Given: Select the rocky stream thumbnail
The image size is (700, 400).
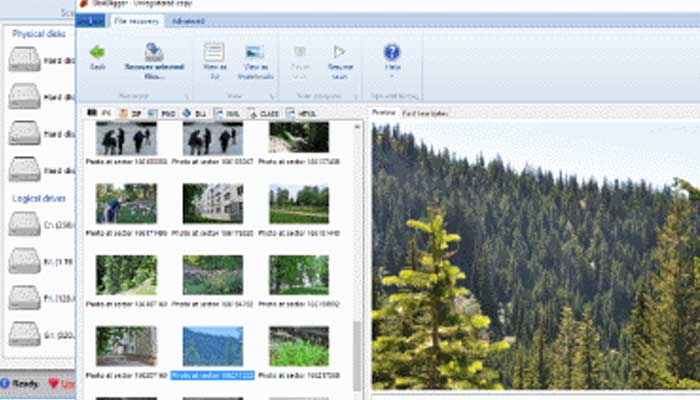Looking at the screenshot, I should 299,138.
